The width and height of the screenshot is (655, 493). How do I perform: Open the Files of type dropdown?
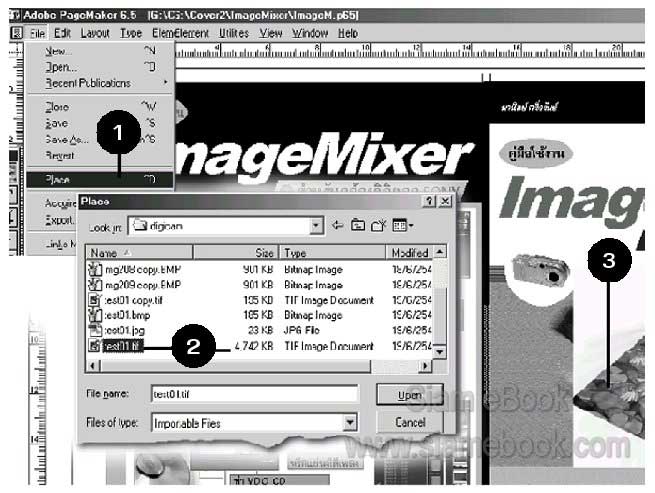[350, 422]
